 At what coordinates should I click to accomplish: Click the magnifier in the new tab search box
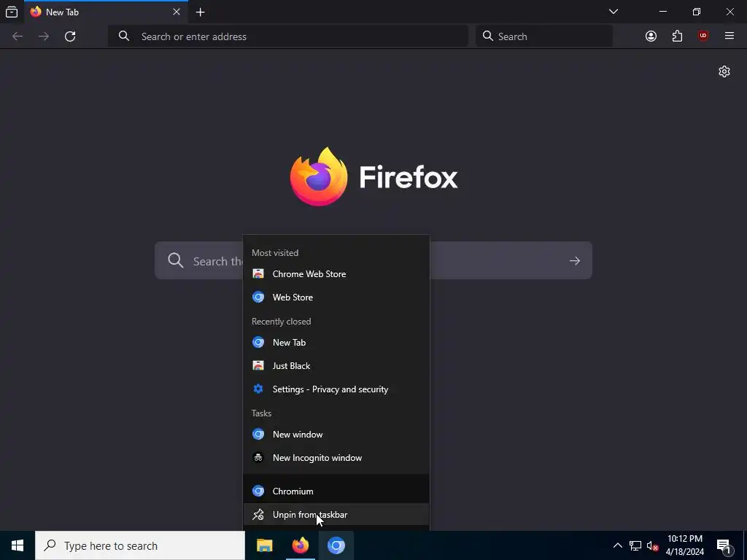176,260
